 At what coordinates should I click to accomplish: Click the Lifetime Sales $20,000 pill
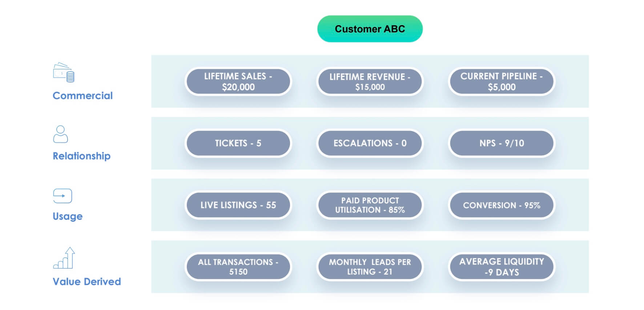238,82
